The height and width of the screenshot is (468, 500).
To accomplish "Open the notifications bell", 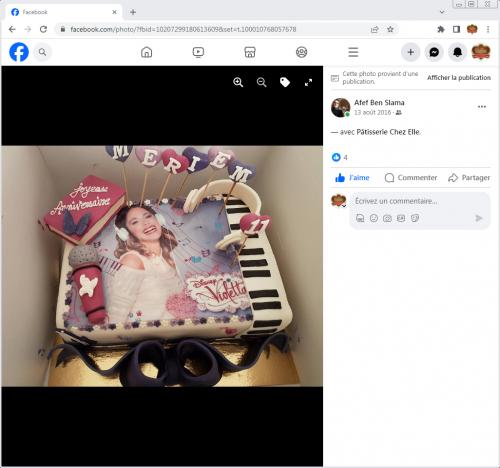I will 458,52.
